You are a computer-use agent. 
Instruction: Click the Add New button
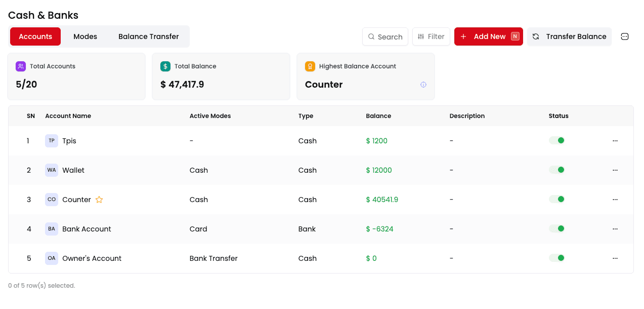[x=488, y=36]
